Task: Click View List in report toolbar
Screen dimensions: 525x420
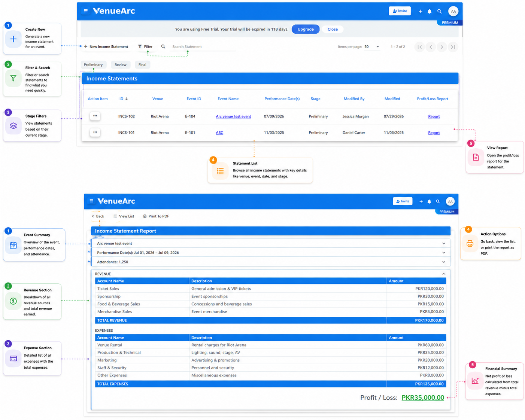Action: (124, 216)
